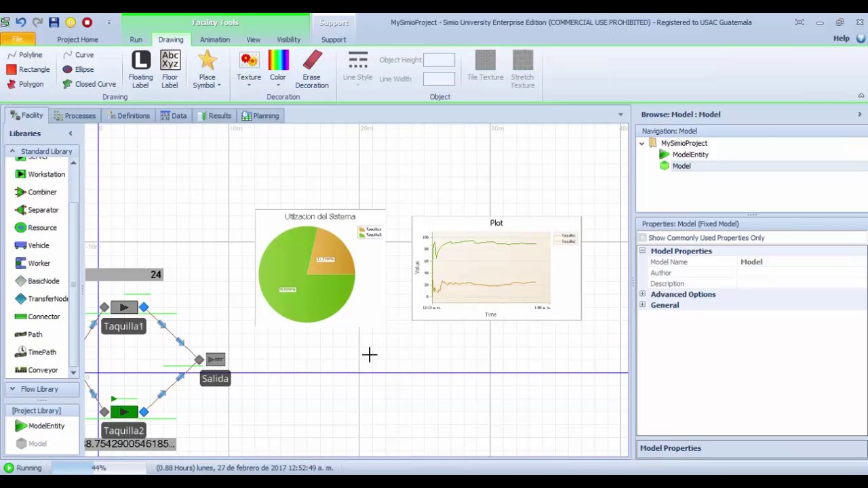Collapse the Model Properties group
This screenshot has width=868, height=488.
pyautogui.click(x=642, y=251)
